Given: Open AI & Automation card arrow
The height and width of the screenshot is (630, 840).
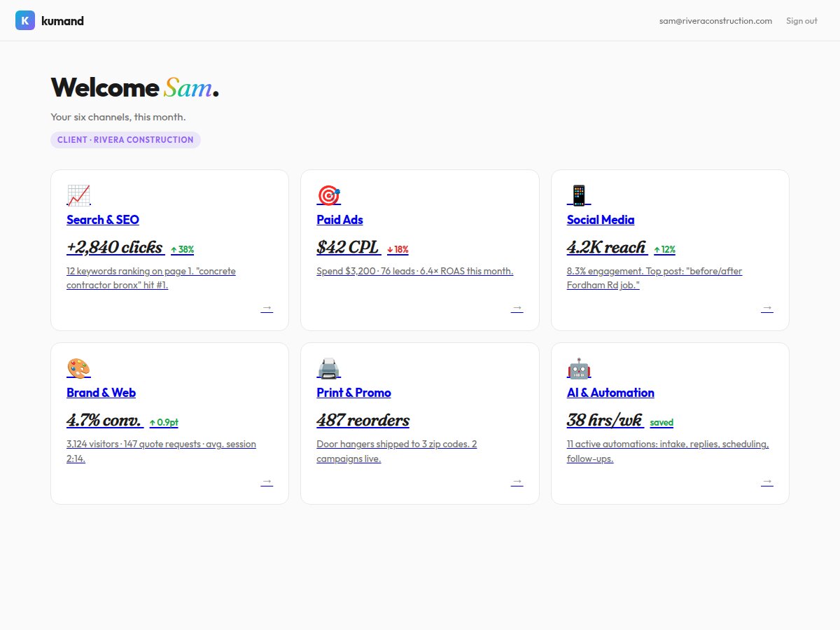Looking at the screenshot, I should click(767, 482).
